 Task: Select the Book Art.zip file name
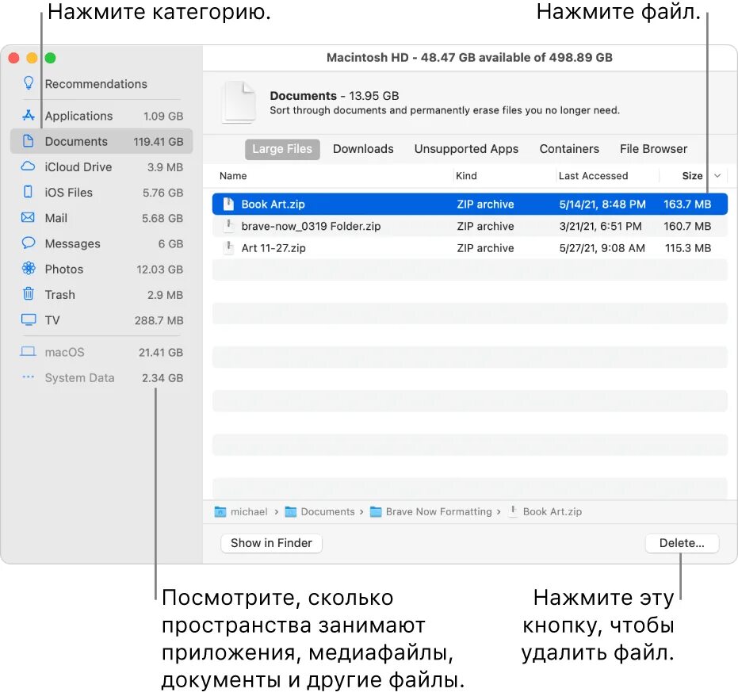click(273, 204)
